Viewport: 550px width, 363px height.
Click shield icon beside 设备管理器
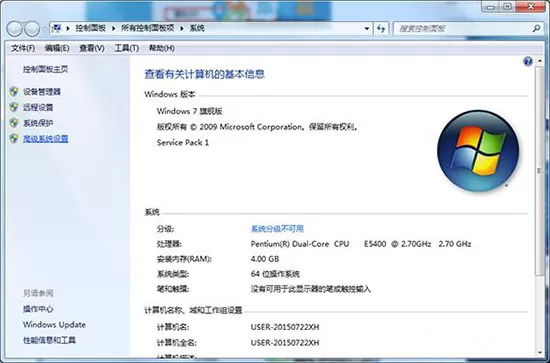(x=14, y=92)
